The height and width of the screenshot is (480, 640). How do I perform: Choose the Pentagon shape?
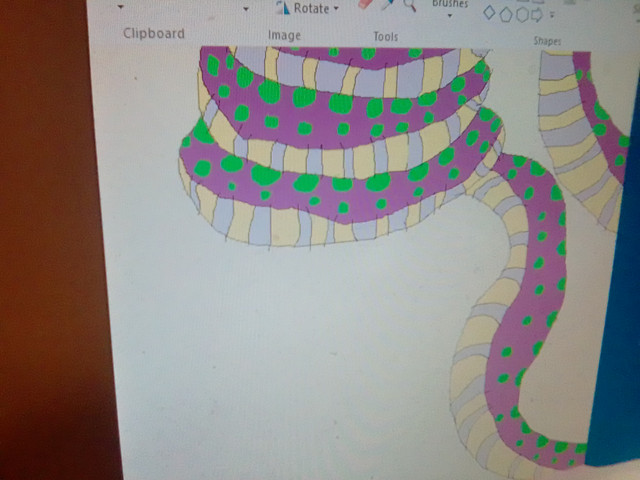506,15
